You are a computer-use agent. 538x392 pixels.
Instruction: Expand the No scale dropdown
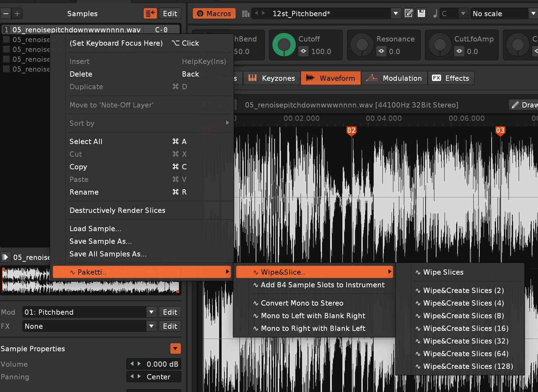533,14
